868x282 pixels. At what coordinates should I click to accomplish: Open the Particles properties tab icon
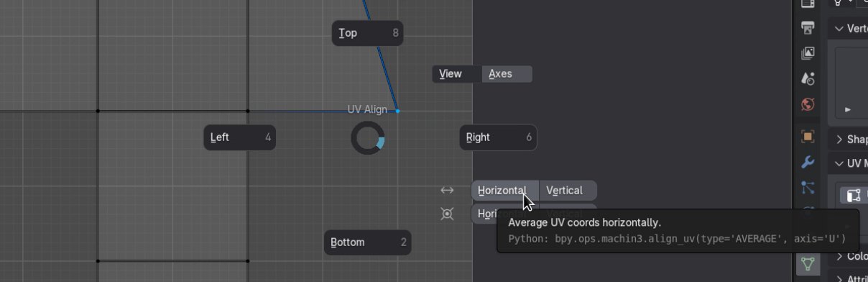(x=808, y=187)
